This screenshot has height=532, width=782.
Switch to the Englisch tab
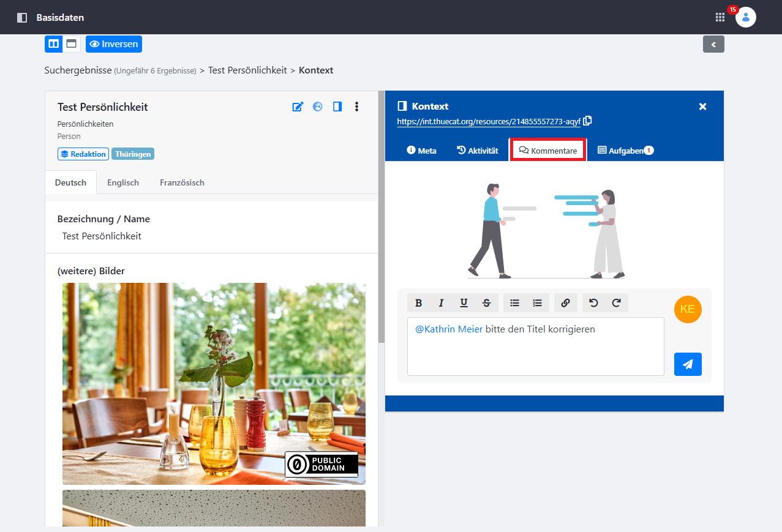coord(123,182)
